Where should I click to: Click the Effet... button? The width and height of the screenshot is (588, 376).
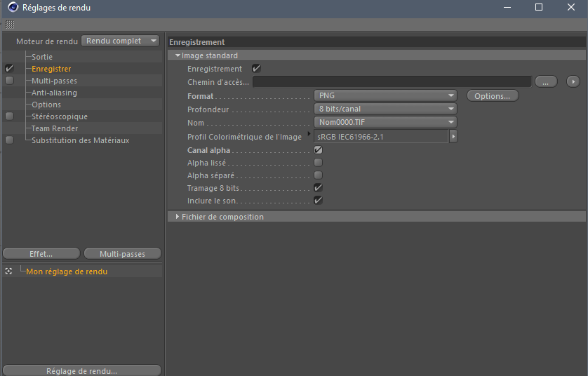(41, 254)
